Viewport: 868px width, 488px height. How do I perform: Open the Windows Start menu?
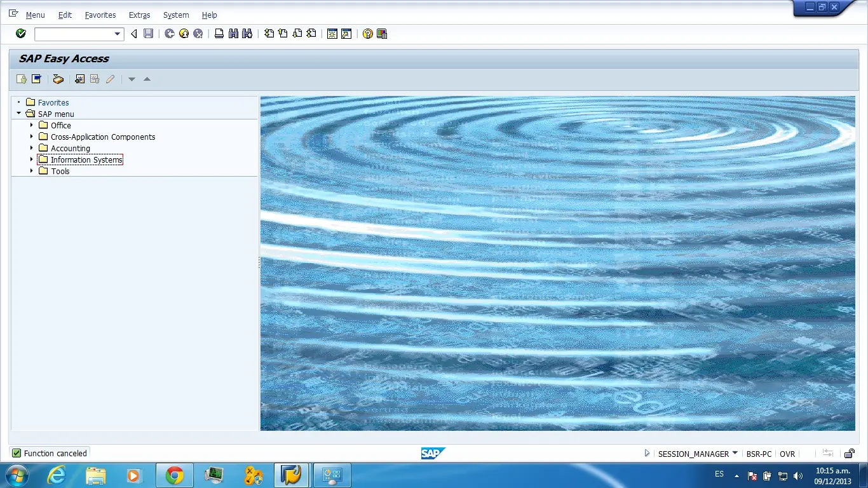point(17,475)
